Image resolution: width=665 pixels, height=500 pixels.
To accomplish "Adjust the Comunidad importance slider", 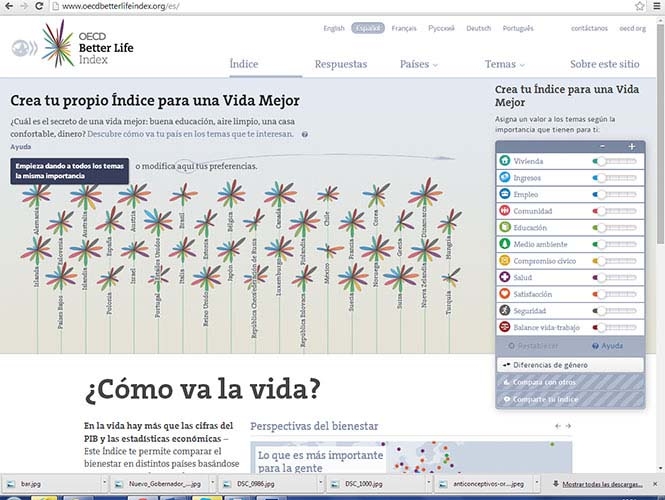I will point(615,211).
